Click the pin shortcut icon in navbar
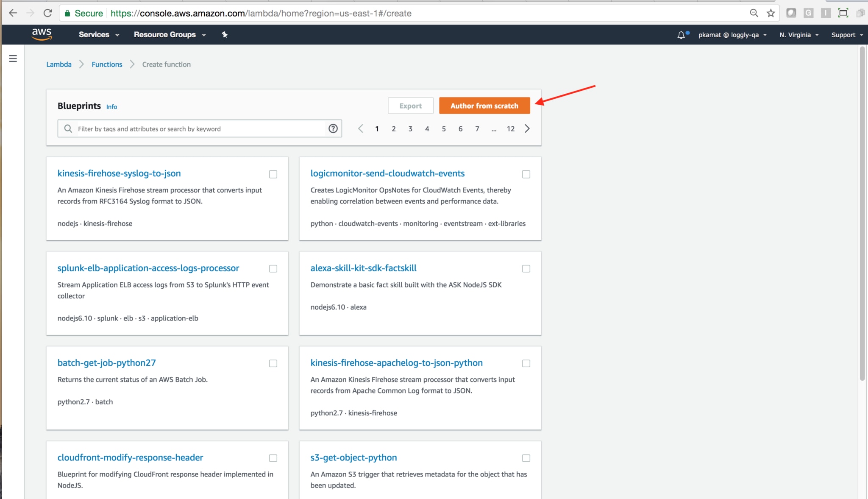Screen dimensions: 868x499 (225, 35)
